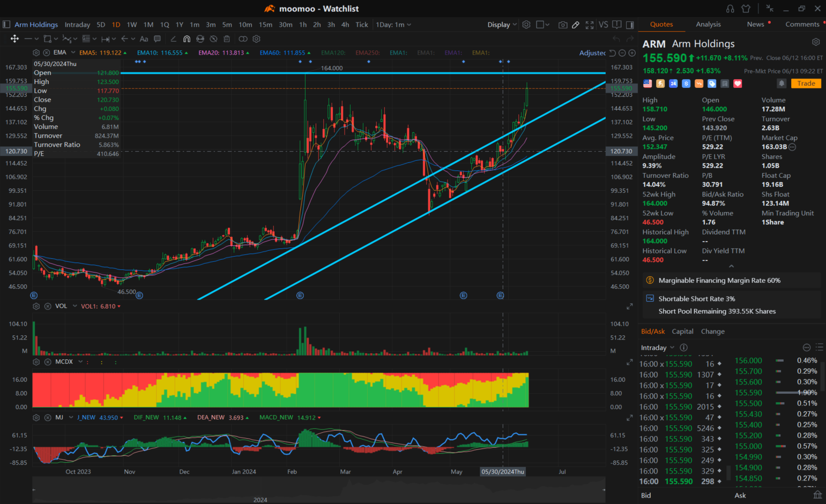Image resolution: width=826 pixels, height=504 pixels.
Task: Open the Display dropdown
Action: (x=502, y=25)
